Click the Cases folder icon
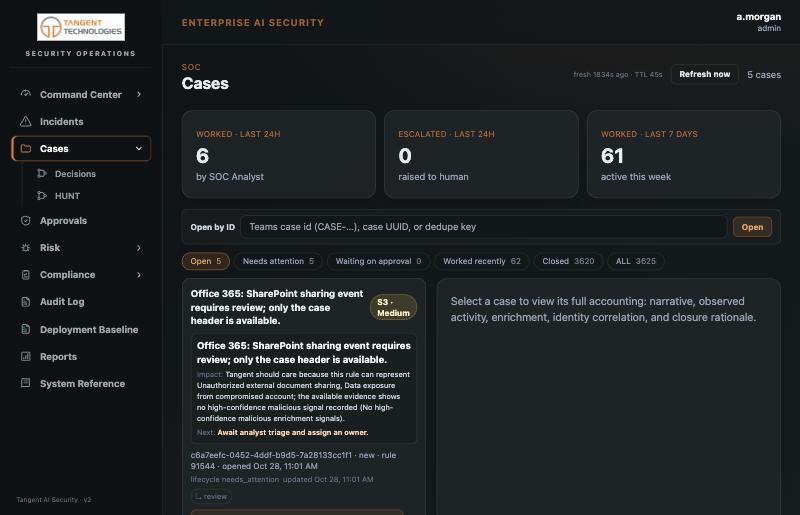The image size is (800, 515). (x=26, y=149)
